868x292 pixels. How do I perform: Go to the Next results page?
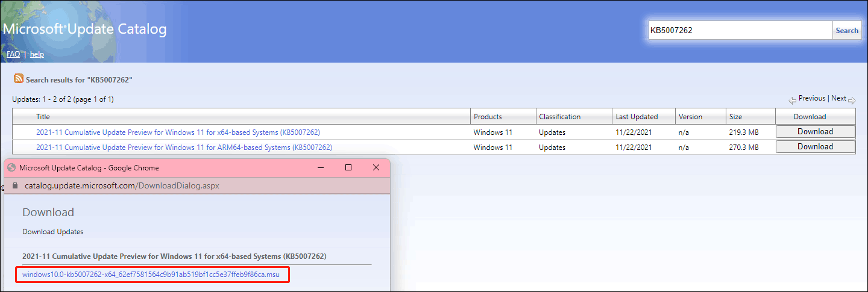[838, 98]
